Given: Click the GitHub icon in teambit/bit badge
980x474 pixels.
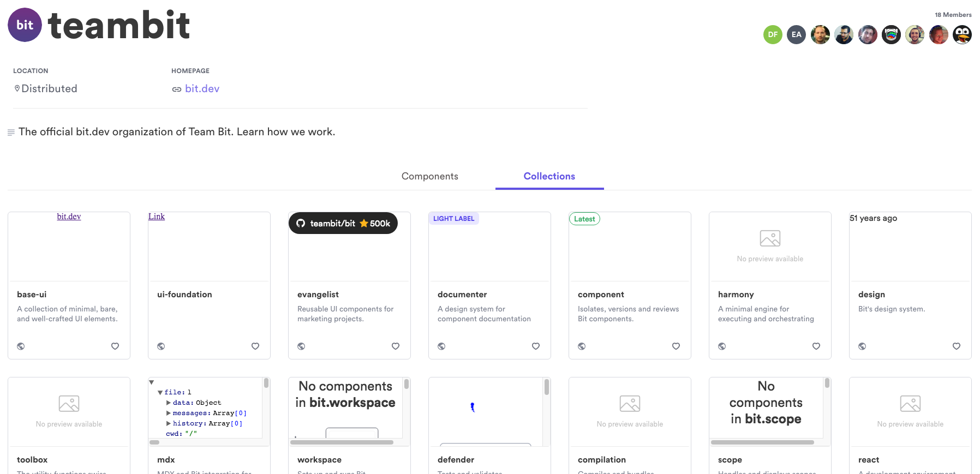Looking at the screenshot, I should coord(301,223).
